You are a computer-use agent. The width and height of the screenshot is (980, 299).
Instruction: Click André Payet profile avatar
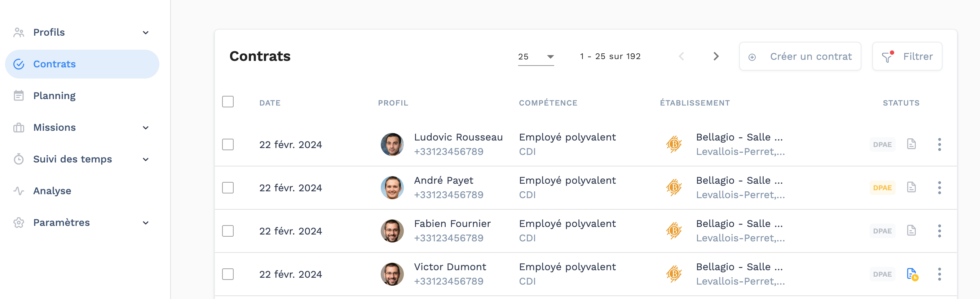pos(392,187)
